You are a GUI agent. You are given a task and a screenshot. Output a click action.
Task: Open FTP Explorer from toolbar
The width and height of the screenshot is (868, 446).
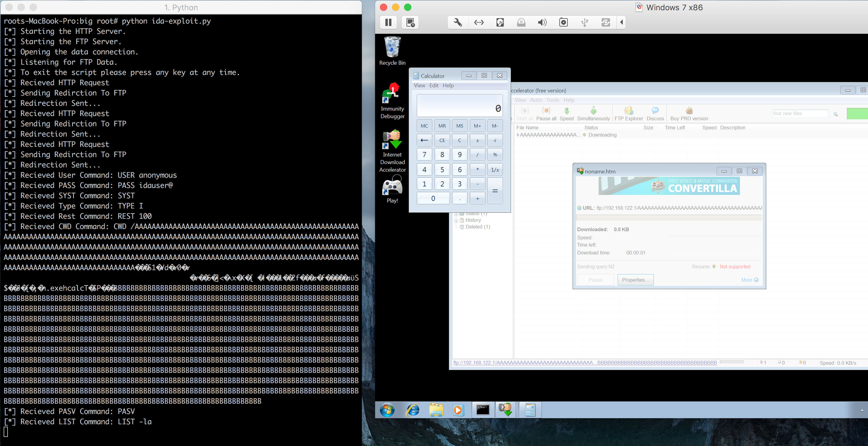pyautogui.click(x=628, y=113)
